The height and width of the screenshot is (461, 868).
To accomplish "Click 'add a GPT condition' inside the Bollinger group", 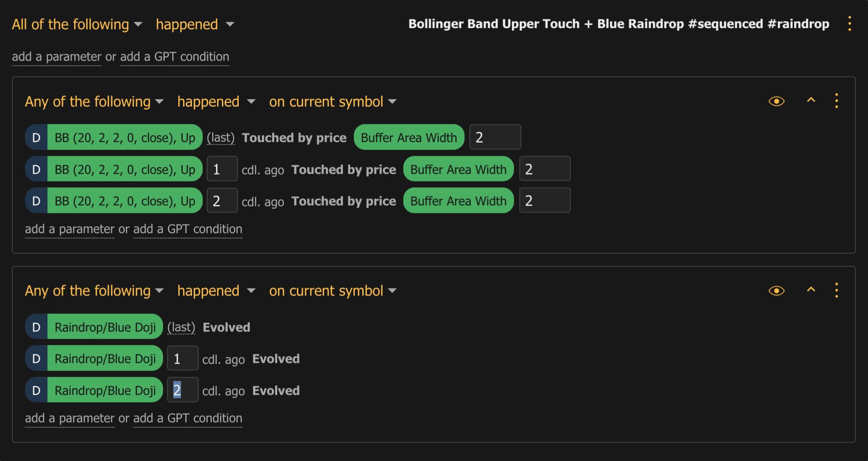I will click(x=187, y=229).
